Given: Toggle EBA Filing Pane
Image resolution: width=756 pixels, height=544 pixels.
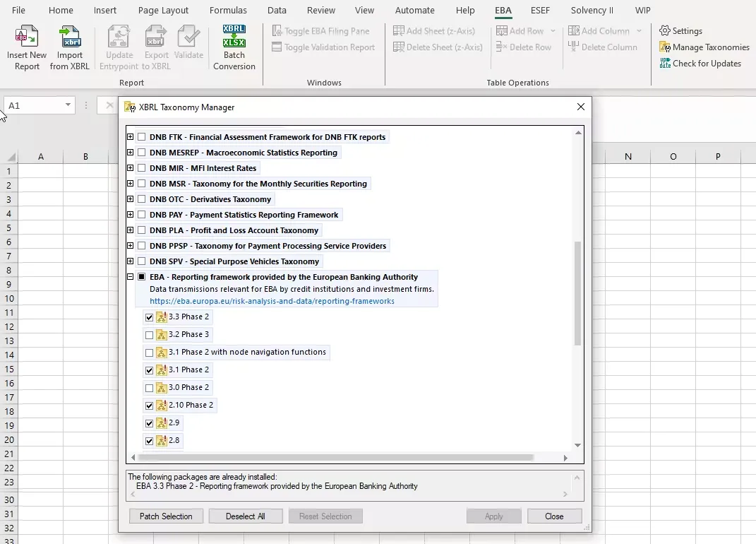Looking at the screenshot, I should [320, 31].
